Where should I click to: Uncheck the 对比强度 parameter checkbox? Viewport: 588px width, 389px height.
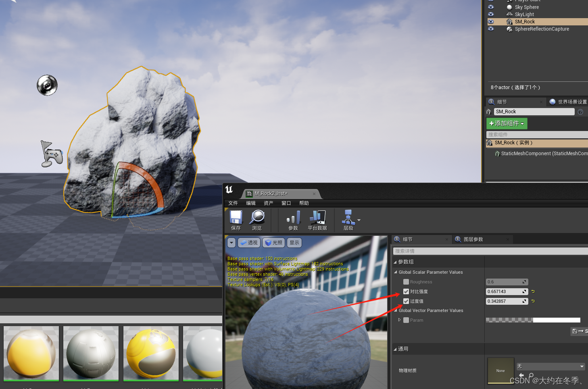pos(406,291)
